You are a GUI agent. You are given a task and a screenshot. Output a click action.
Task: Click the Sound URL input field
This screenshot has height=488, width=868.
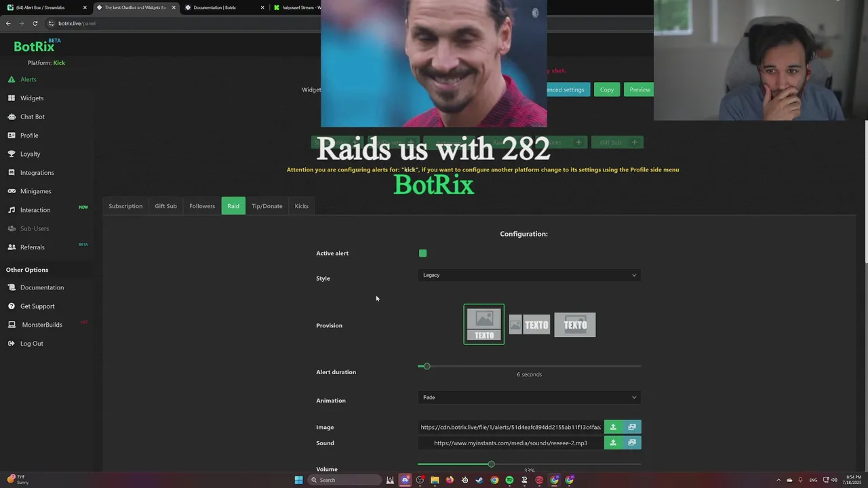(x=511, y=443)
